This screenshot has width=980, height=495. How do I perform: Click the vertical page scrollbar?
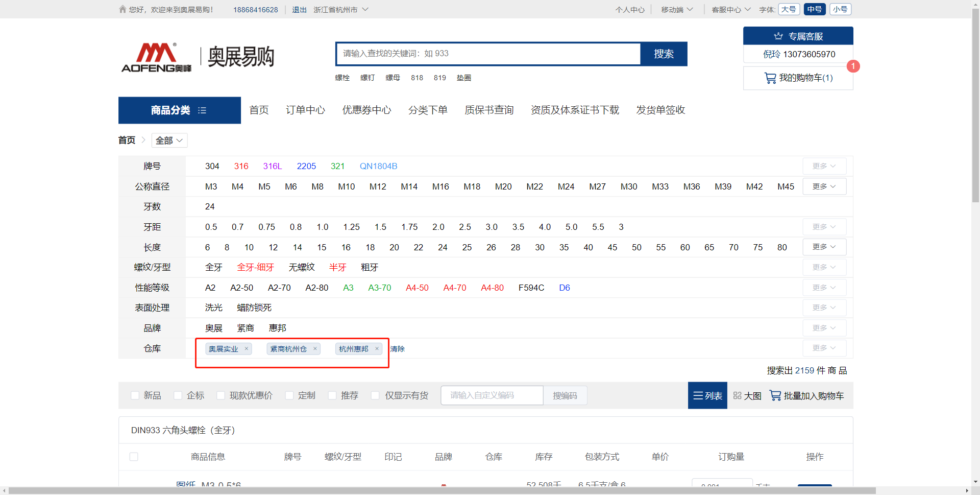(x=975, y=107)
